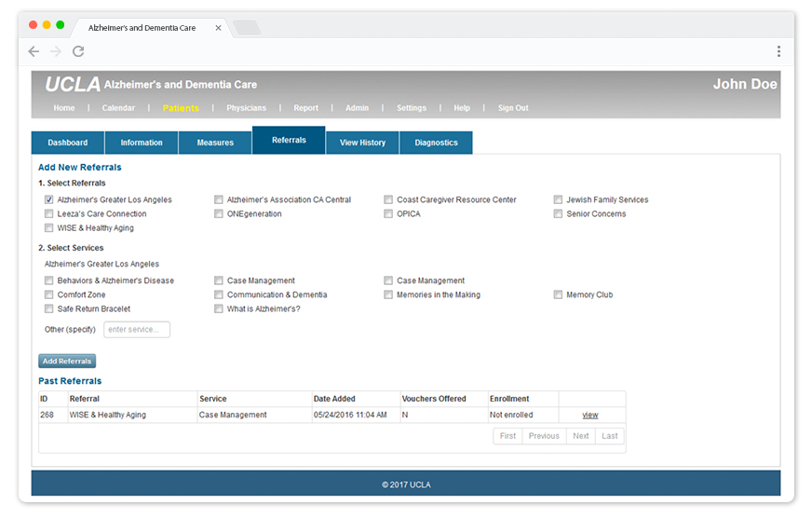Viewport: 812px width, 519px height.
Task: Reload the page with refresh icon
Action: pos(78,51)
